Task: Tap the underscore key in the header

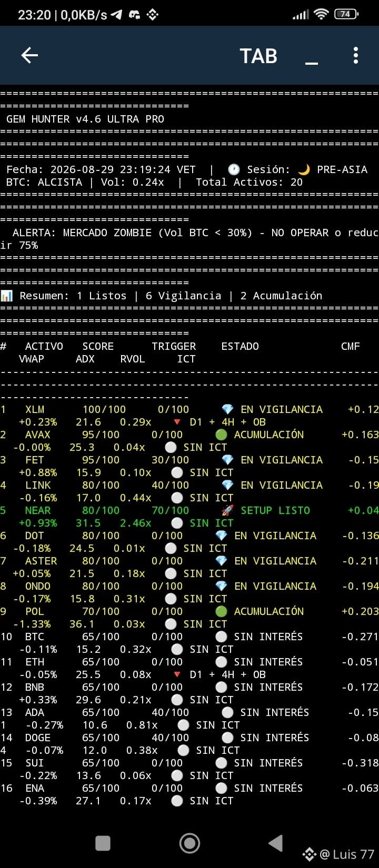Action: point(312,63)
